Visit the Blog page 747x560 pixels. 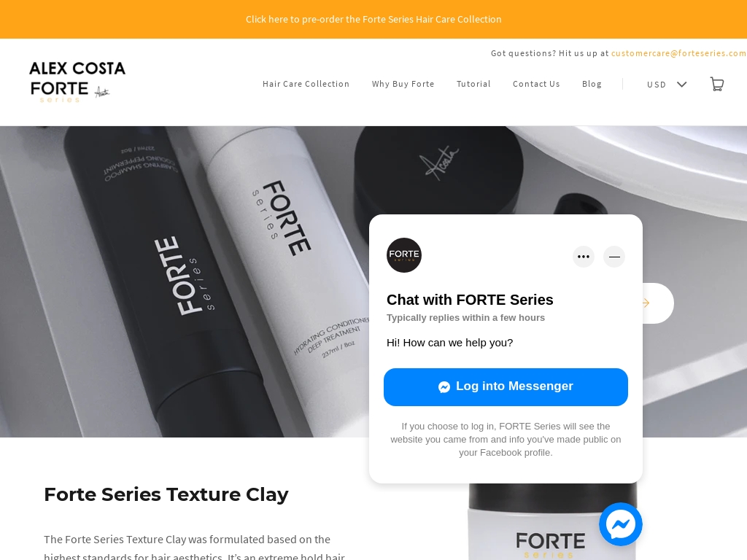tap(592, 84)
